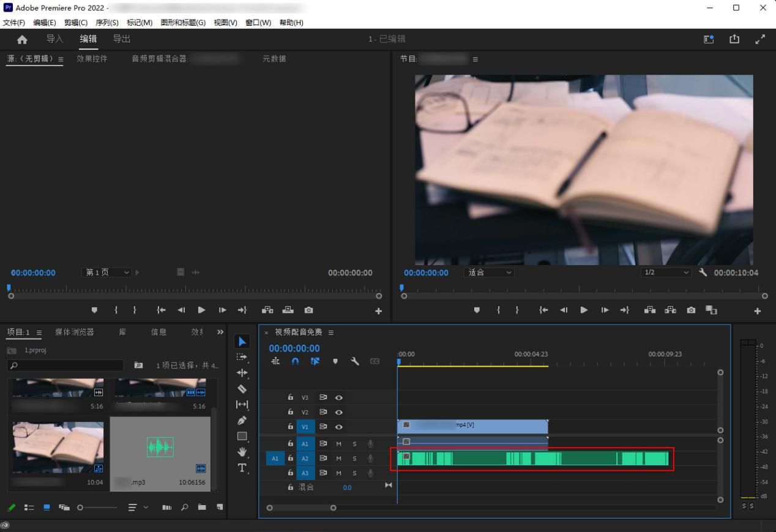
Task: Expand hidden Project panel tabs (>>)
Action: click(x=220, y=332)
